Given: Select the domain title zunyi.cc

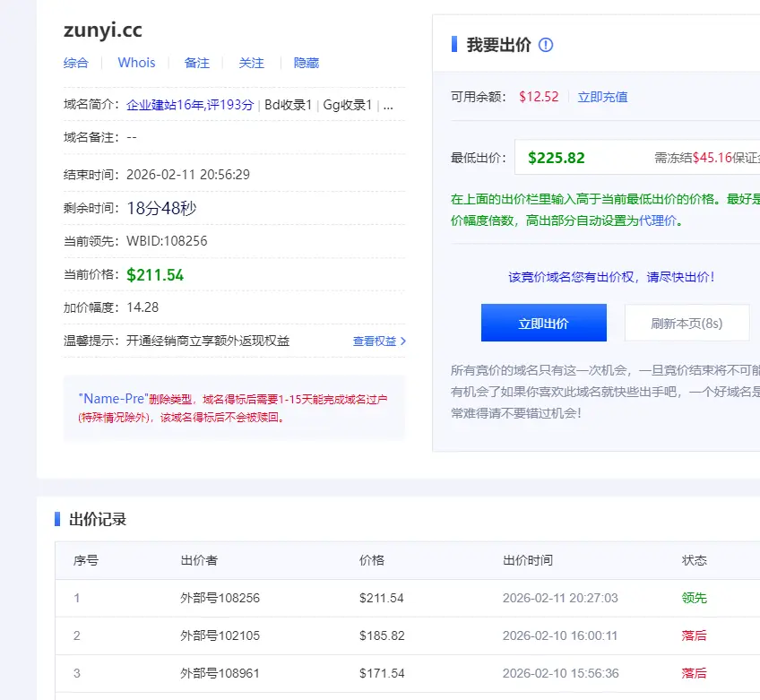Looking at the screenshot, I should pos(103,30).
